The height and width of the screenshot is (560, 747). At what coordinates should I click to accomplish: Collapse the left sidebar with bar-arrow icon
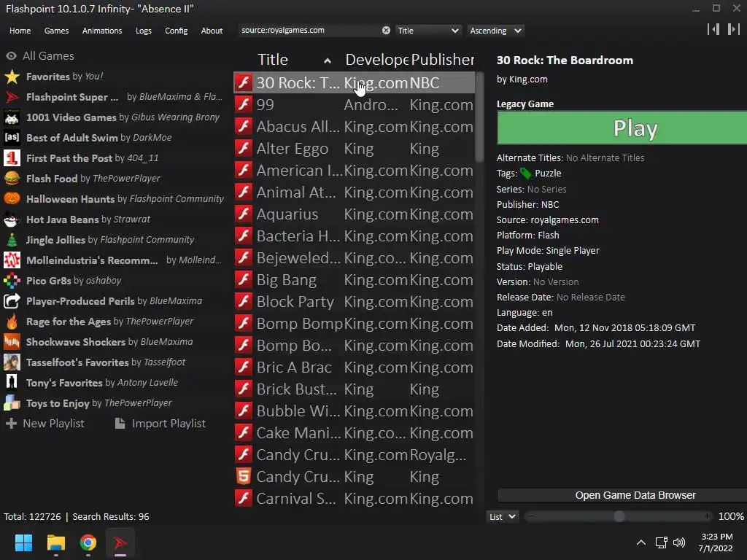coord(713,29)
